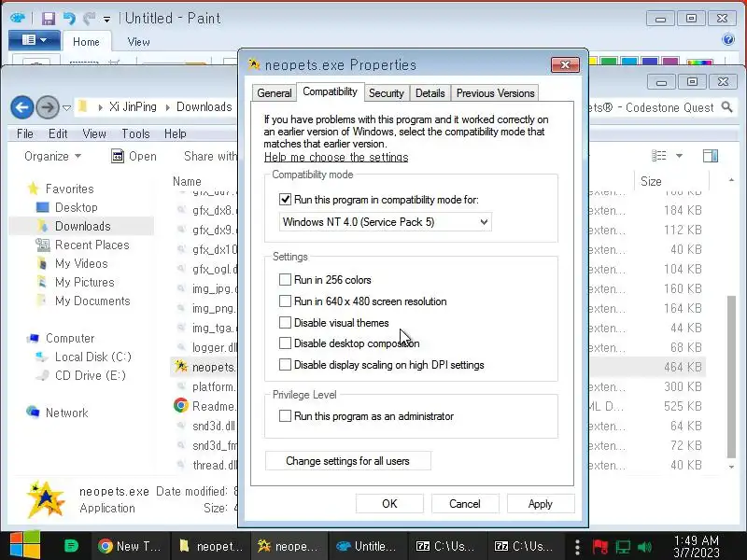Click the greyed Redo arrow in Paint
Viewport: 747px width, 560px height.
(89, 19)
